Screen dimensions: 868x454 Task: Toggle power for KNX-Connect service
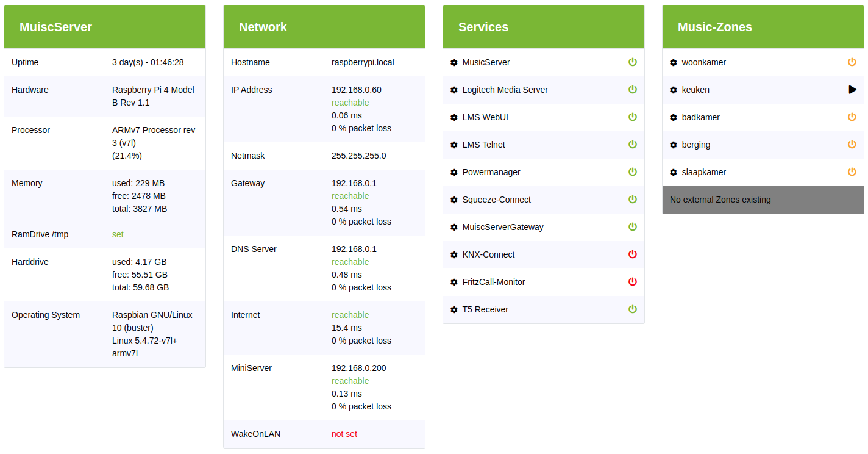[633, 254]
